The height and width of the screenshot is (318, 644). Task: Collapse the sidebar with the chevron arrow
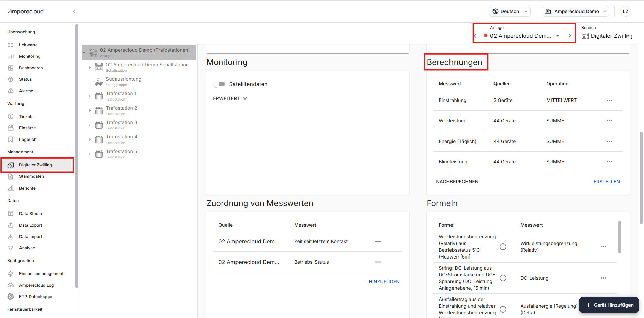click(x=74, y=11)
